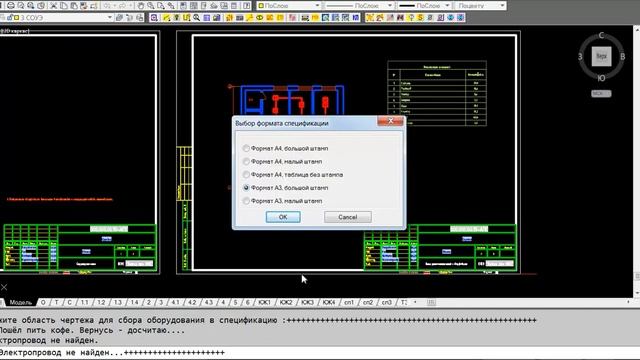Click the Redo arrow icon
The height and width of the screenshot is (360, 640).
[122, 6]
